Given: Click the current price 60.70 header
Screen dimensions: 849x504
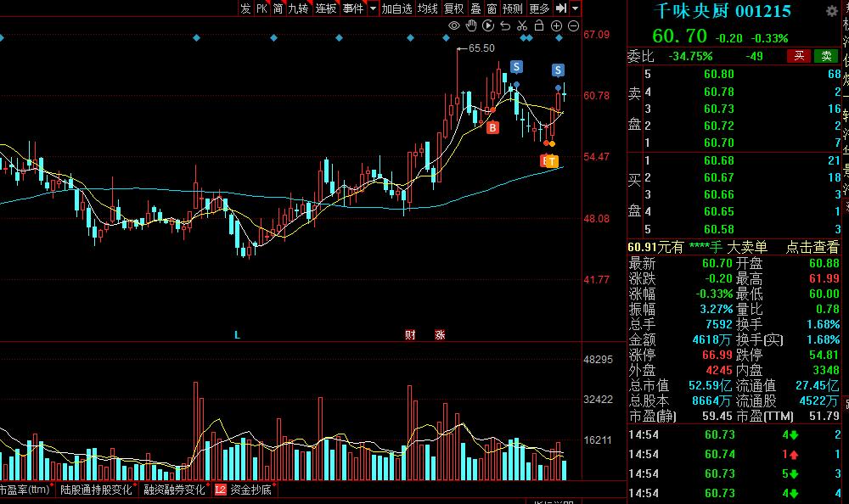Looking at the screenshot, I should (x=679, y=36).
